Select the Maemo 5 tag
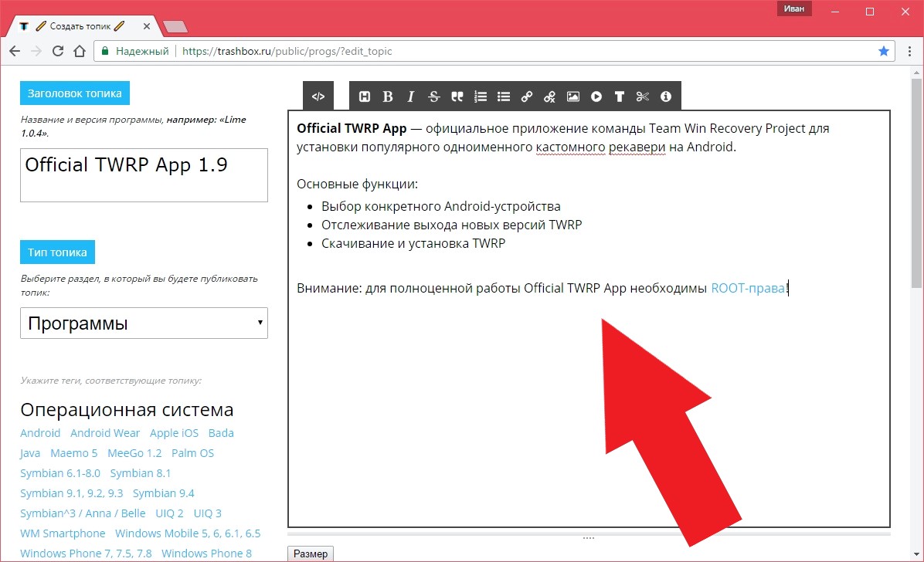 click(73, 453)
